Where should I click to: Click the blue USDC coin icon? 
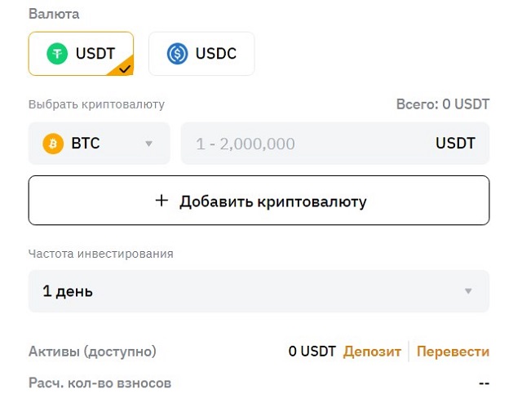pyautogui.click(x=176, y=54)
